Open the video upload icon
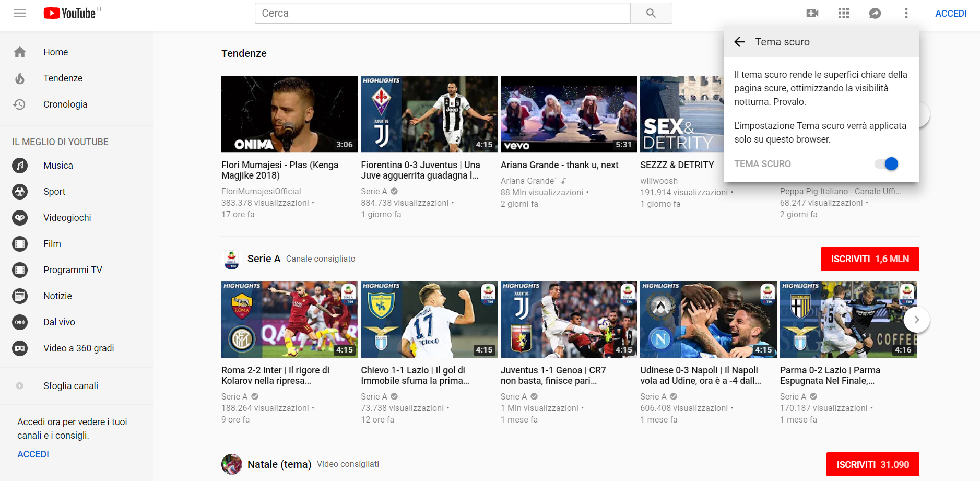 coord(812,13)
